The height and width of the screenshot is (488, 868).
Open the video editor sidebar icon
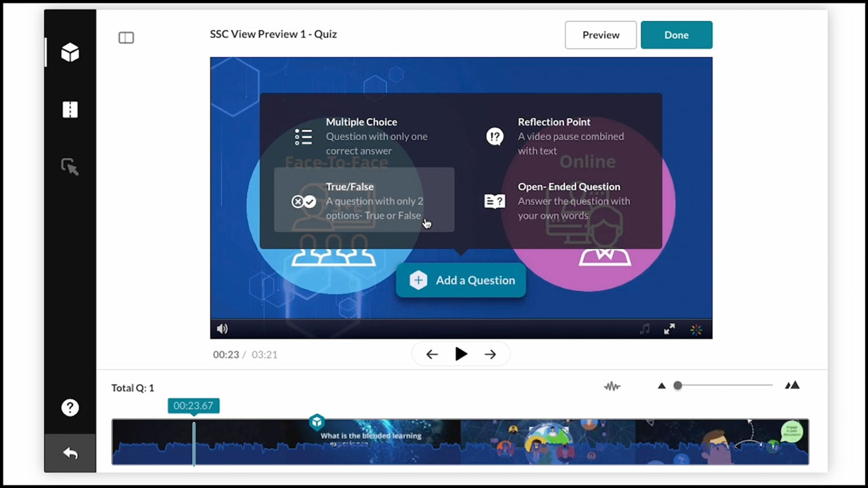70,110
